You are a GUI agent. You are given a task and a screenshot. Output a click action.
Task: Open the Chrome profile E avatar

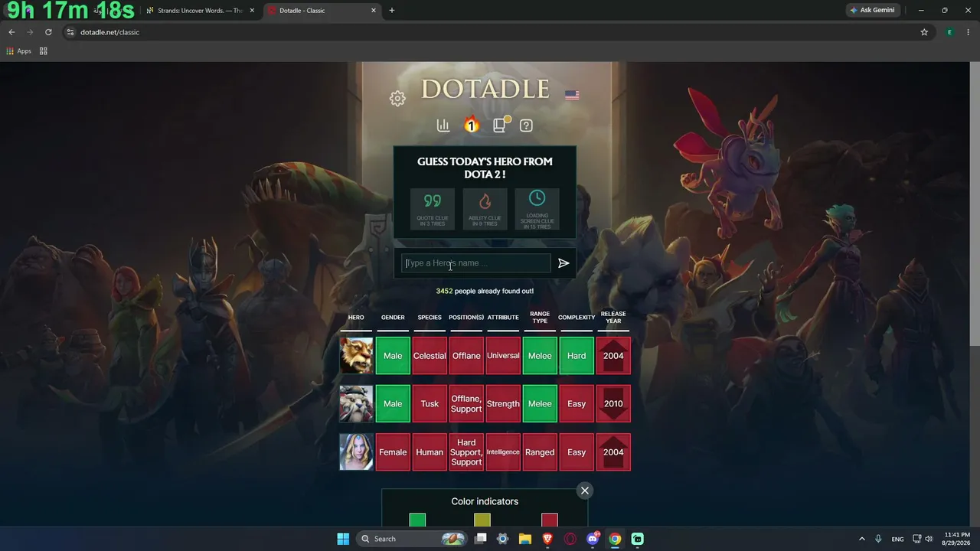pos(949,32)
